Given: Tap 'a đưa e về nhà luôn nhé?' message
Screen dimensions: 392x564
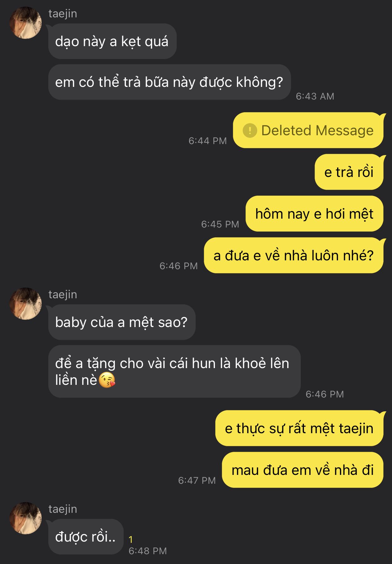Looking at the screenshot, I should [x=294, y=255].
